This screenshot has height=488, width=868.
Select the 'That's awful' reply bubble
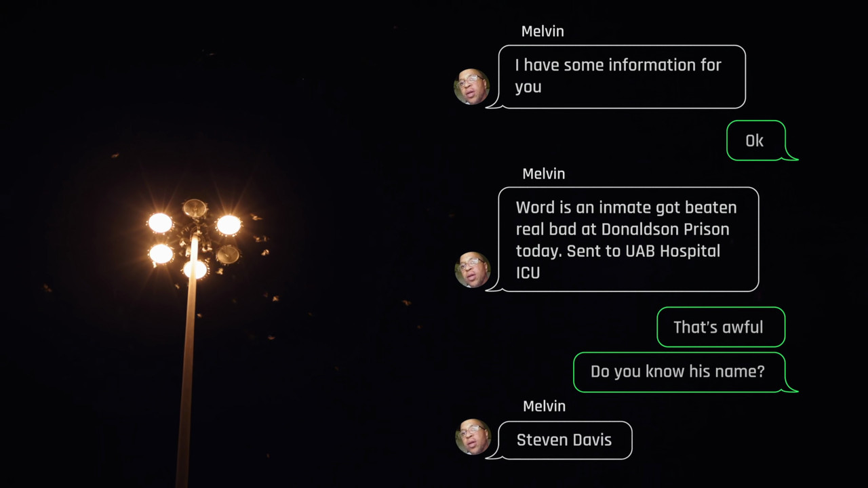pyautogui.click(x=721, y=327)
